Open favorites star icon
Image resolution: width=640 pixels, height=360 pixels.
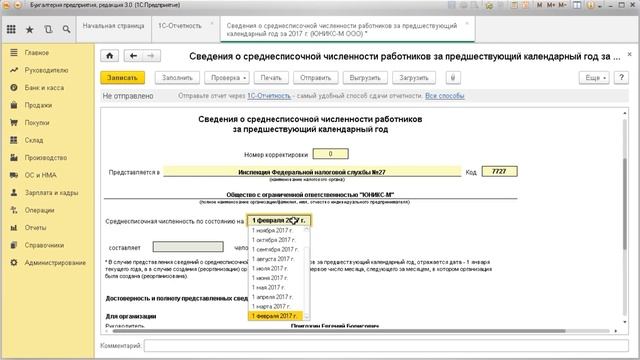[x=30, y=29]
